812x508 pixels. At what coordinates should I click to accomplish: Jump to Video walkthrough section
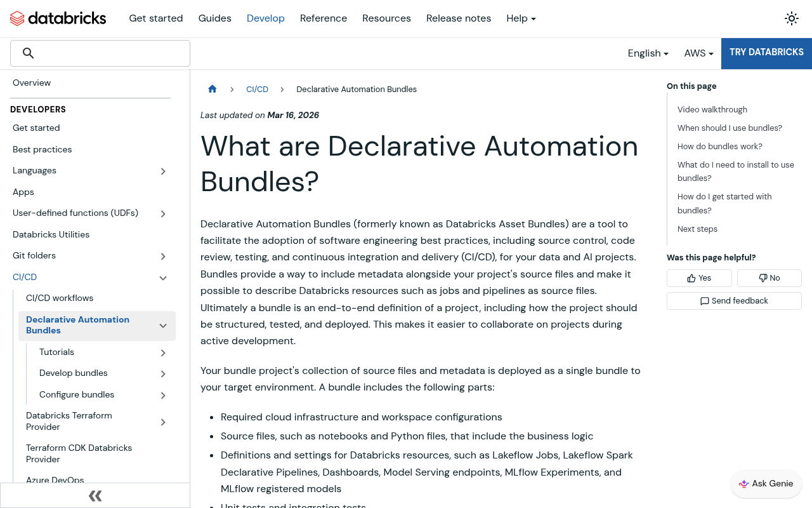coord(712,109)
